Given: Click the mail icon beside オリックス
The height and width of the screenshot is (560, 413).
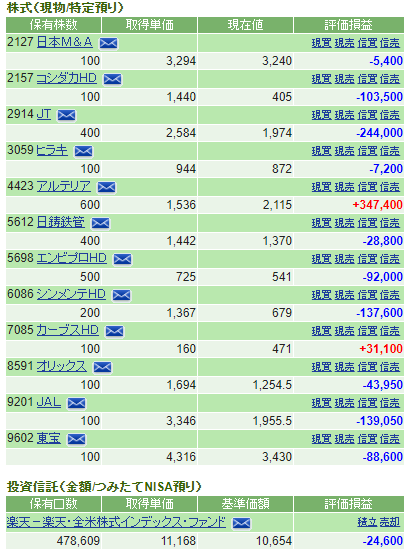Looking at the screenshot, I should click(103, 367).
